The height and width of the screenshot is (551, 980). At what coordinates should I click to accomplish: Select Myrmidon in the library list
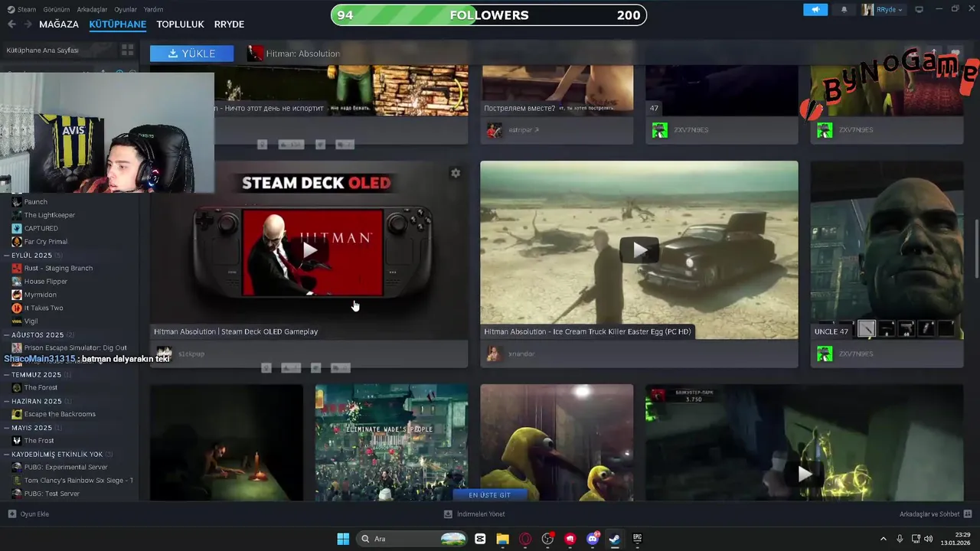41,295
